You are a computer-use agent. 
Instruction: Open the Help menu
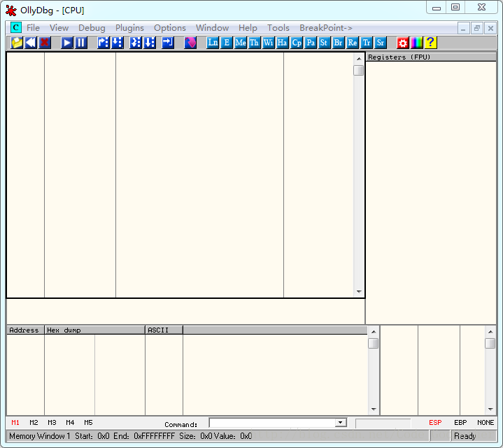248,28
